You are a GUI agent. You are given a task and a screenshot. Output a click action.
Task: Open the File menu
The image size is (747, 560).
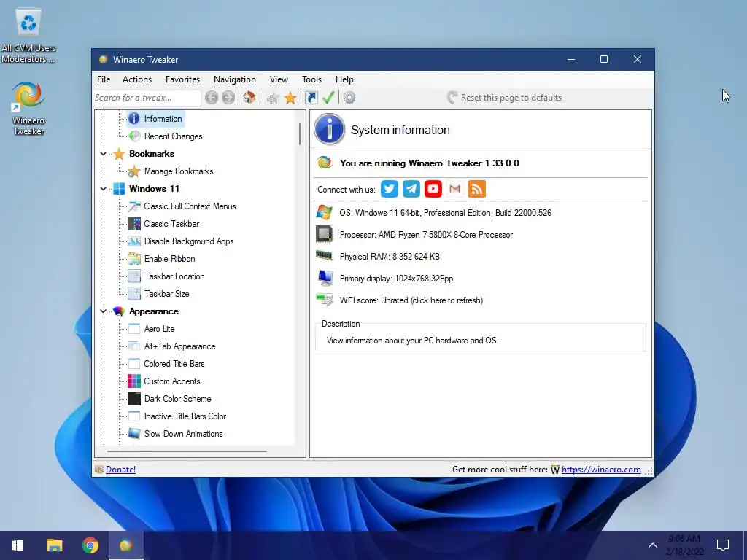pos(104,79)
